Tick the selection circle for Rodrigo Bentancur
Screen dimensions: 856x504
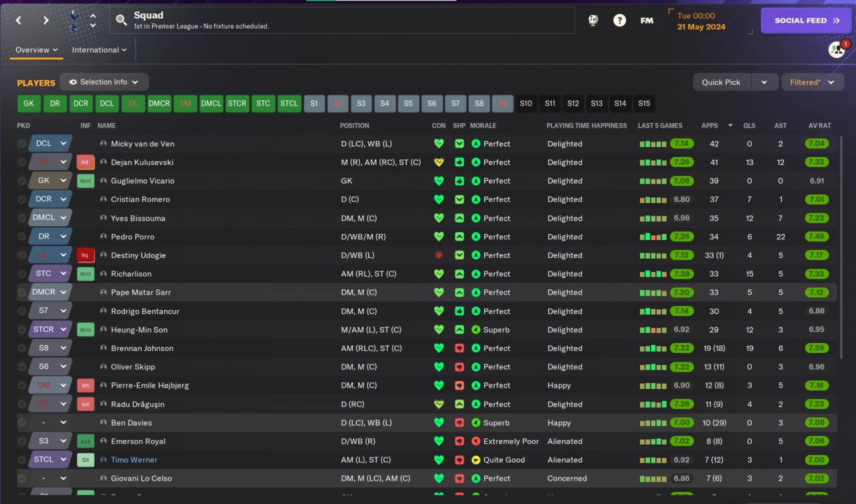22,311
